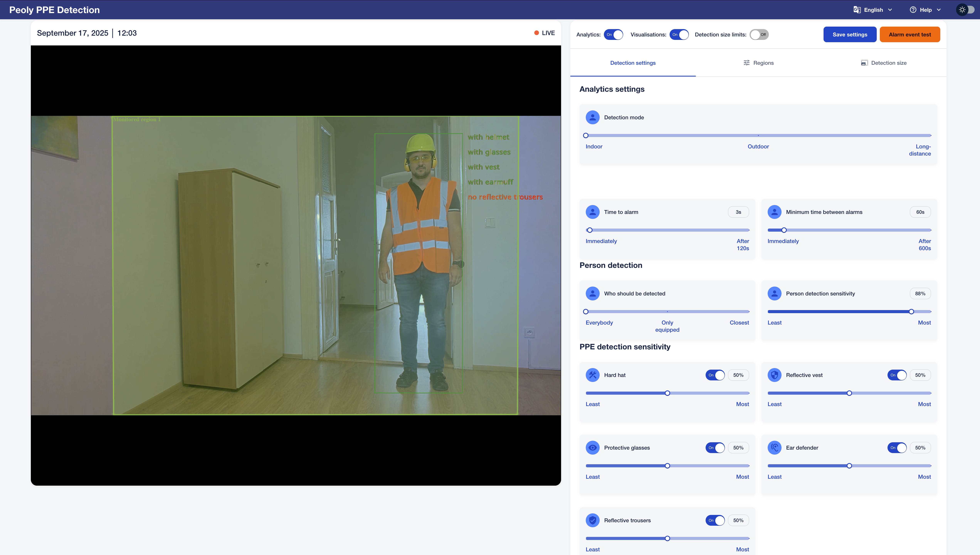Image resolution: width=980 pixels, height=555 pixels.
Task: Turn off the Analytics toggle
Action: pyautogui.click(x=614, y=35)
